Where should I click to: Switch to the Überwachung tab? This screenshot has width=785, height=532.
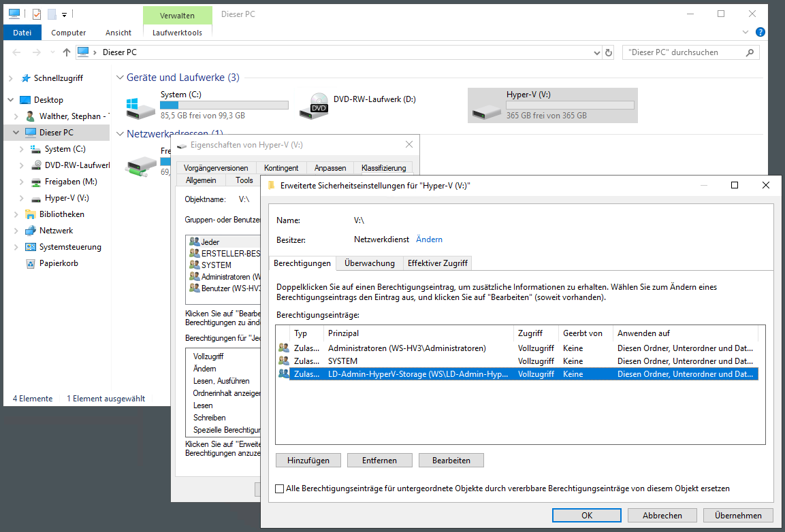pos(370,263)
